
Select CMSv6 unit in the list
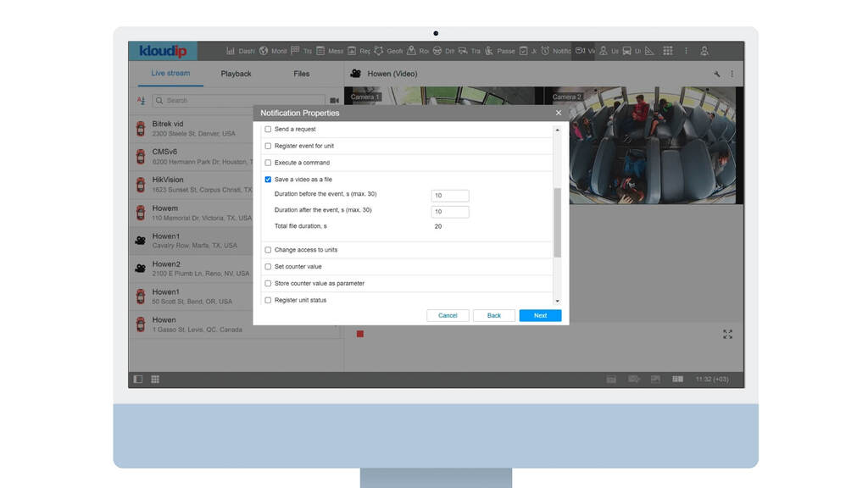pos(192,157)
